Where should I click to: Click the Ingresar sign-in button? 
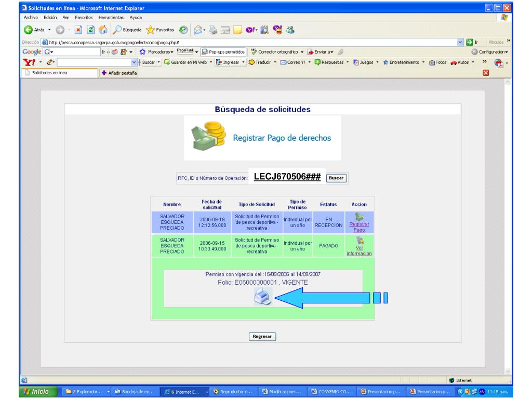click(x=228, y=62)
